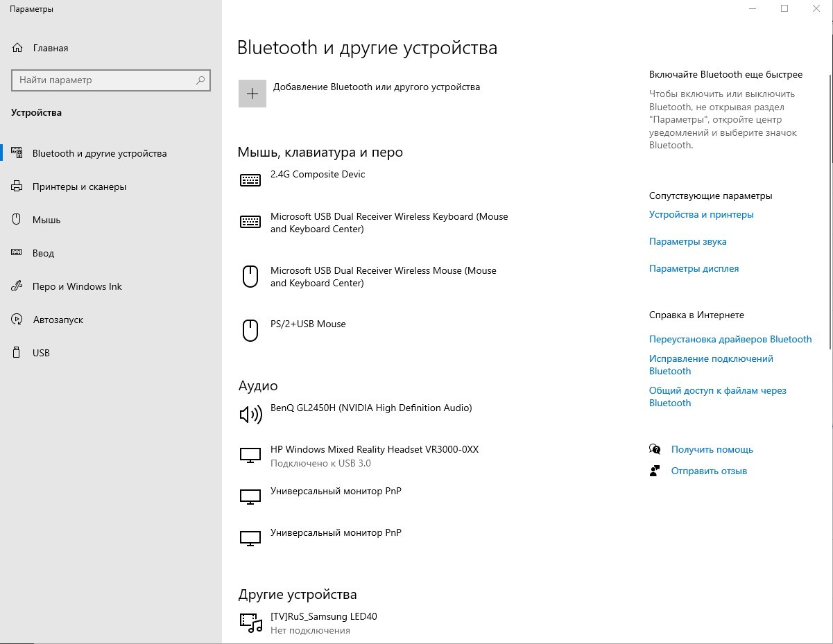Click the media icon of [TV]RuS_Samsung LED40
This screenshot has width=833, height=644.
[x=250, y=623]
